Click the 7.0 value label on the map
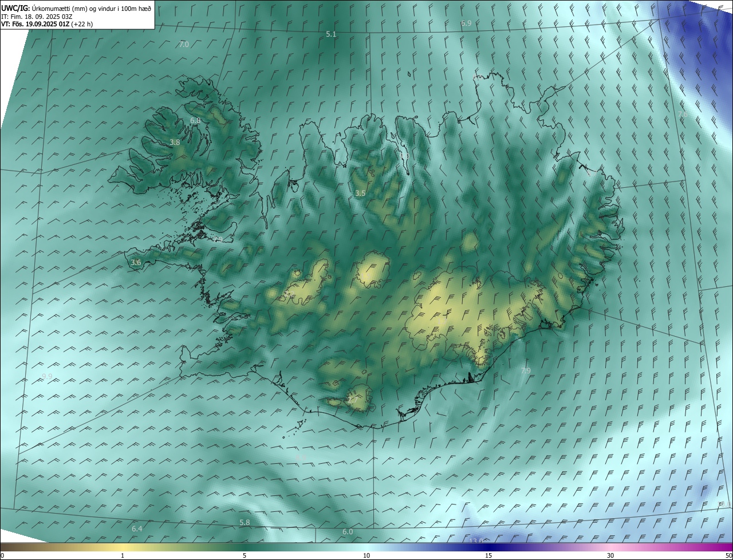 click(184, 44)
